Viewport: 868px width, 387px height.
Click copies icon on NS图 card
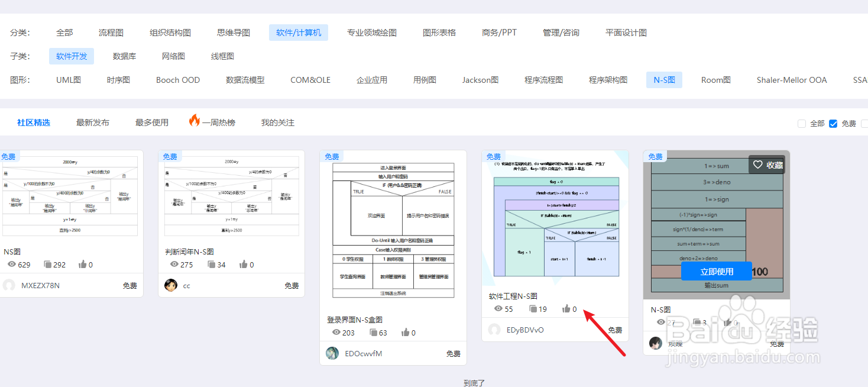(48, 265)
